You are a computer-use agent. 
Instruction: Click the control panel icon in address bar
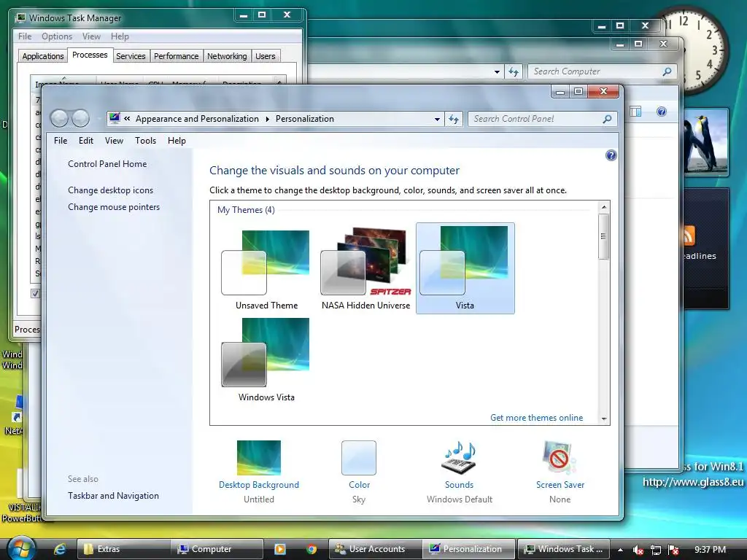[115, 119]
